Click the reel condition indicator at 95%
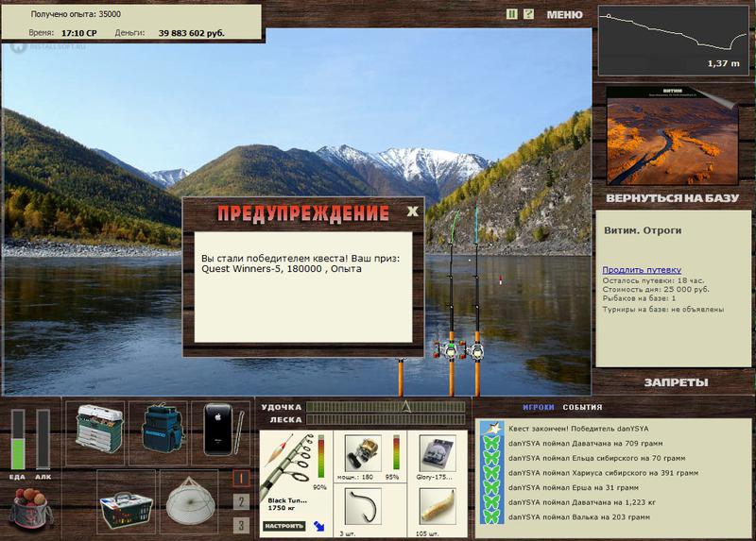The image size is (756, 541). [396, 452]
